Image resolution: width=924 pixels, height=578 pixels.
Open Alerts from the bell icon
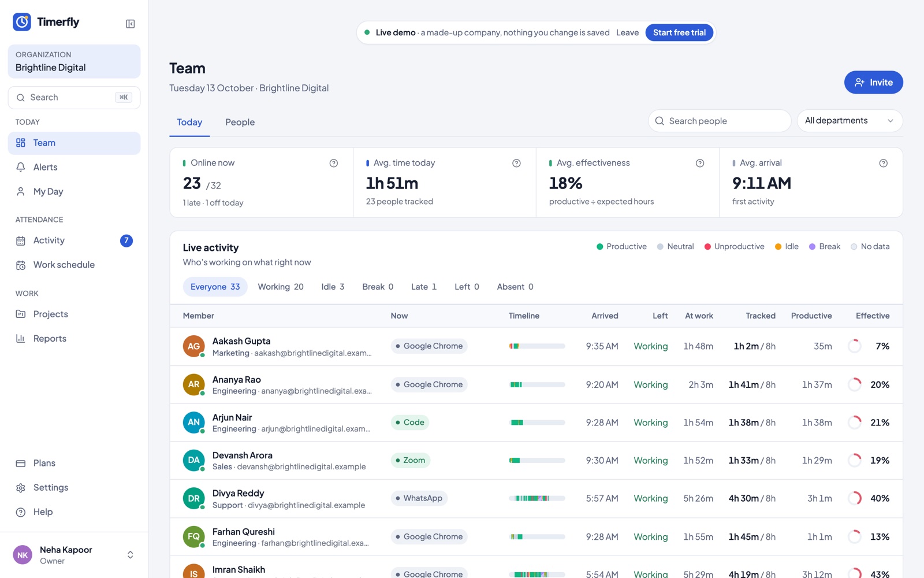point(21,167)
